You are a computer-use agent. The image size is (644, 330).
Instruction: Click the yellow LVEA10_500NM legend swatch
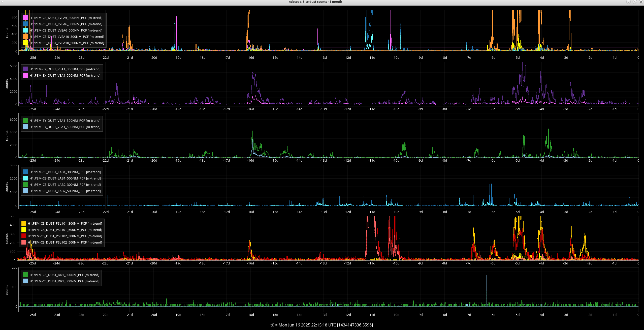pos(26,43)
